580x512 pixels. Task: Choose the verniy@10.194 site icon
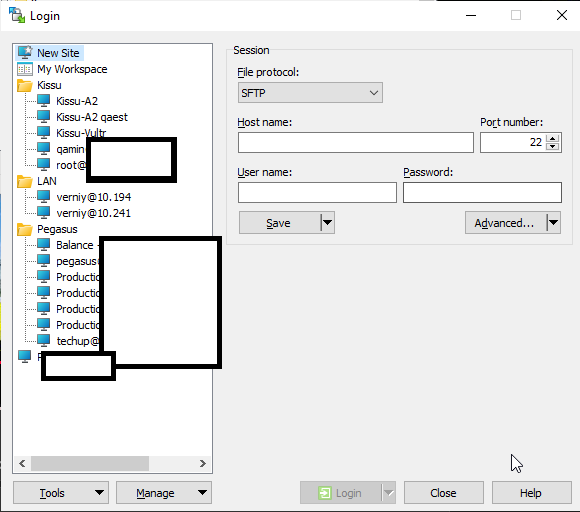(x=44, y=197)
